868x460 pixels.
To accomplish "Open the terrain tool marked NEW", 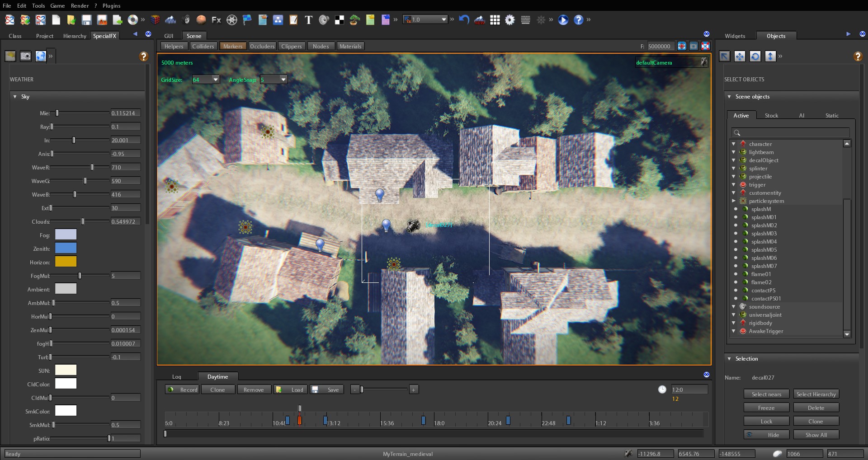I will coord(480,19).
